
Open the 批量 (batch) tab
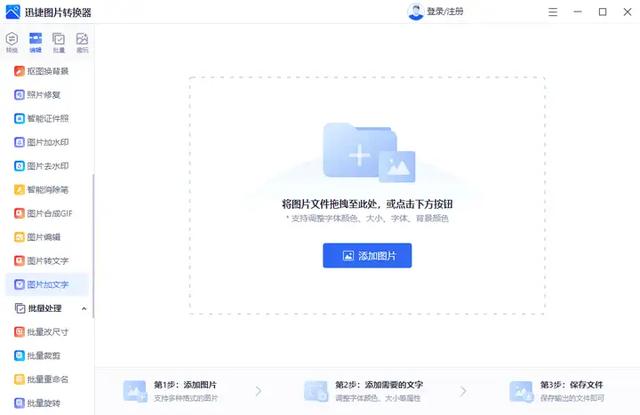(x=59, y=42)
